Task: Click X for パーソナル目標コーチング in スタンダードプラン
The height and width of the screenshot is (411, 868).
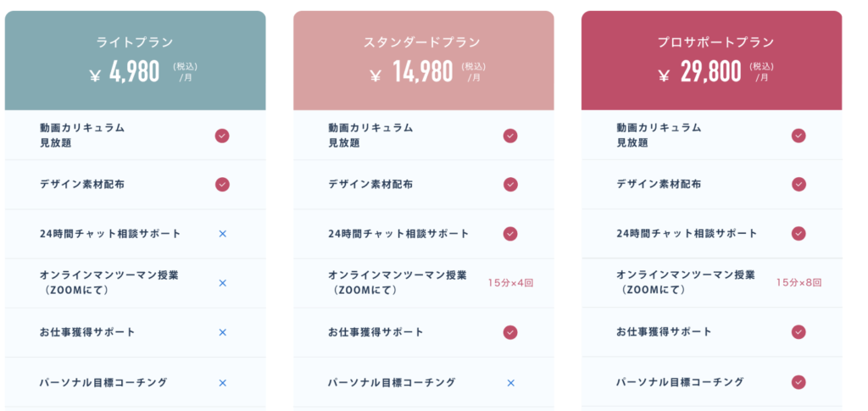Action: tap(511, 382)
